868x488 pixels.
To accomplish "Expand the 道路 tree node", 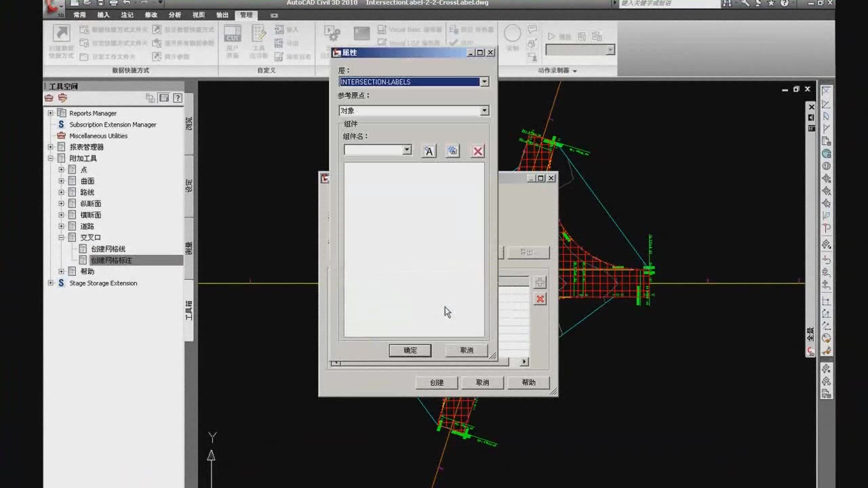I will (61, 226).
